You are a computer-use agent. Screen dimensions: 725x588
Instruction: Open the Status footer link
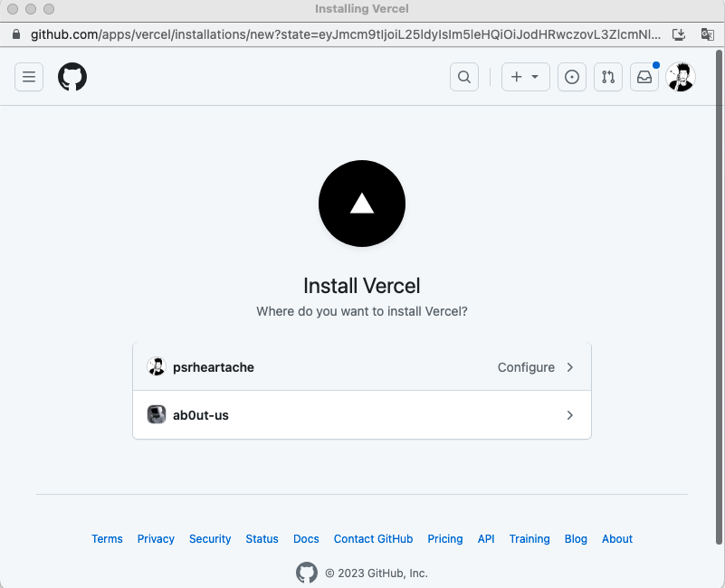click(262, 539)
